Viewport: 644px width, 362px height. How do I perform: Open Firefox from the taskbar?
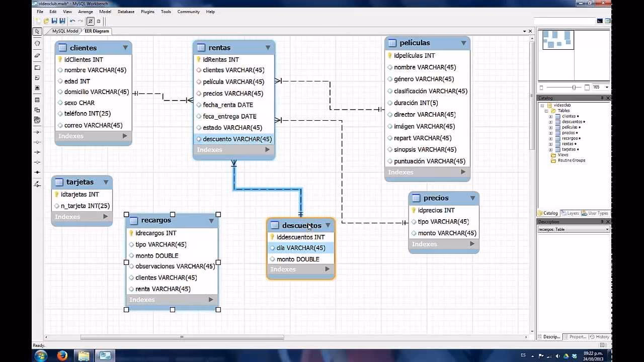click(x=62, y=355)
